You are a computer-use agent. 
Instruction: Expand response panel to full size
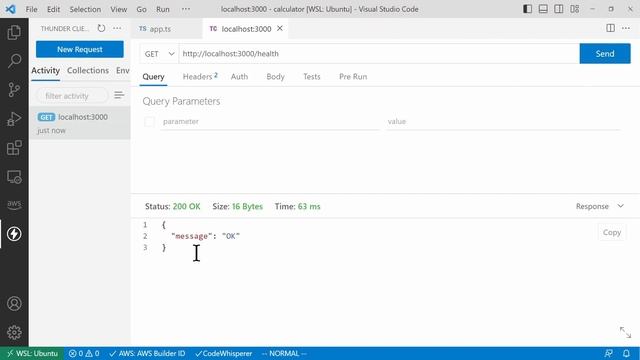pyautogui.click(x=625, y=332)
